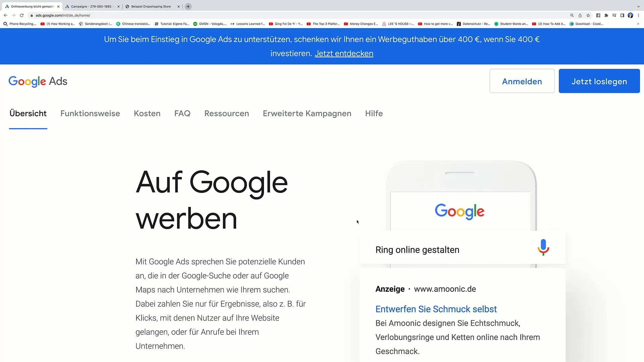
Task: Expand the tab search chevron
Action: point(638,6)
